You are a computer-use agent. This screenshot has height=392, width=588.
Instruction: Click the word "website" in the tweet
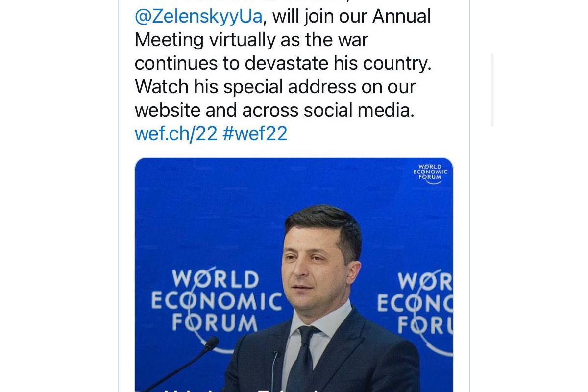[x=167, y=110]
